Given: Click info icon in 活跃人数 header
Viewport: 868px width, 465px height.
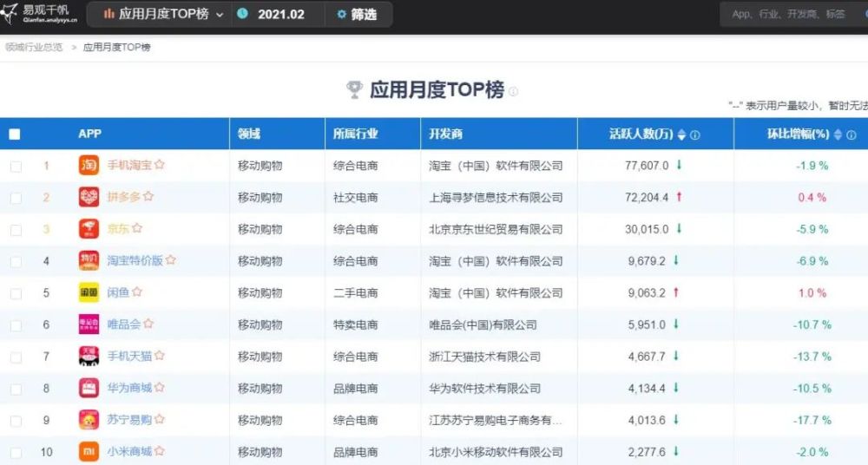Looking at the screenshot, I should (695, 134).
